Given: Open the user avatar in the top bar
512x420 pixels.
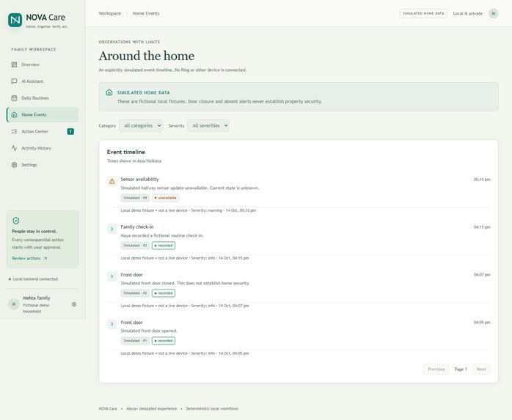Looking at the screenshot, I should pos(494,13).
